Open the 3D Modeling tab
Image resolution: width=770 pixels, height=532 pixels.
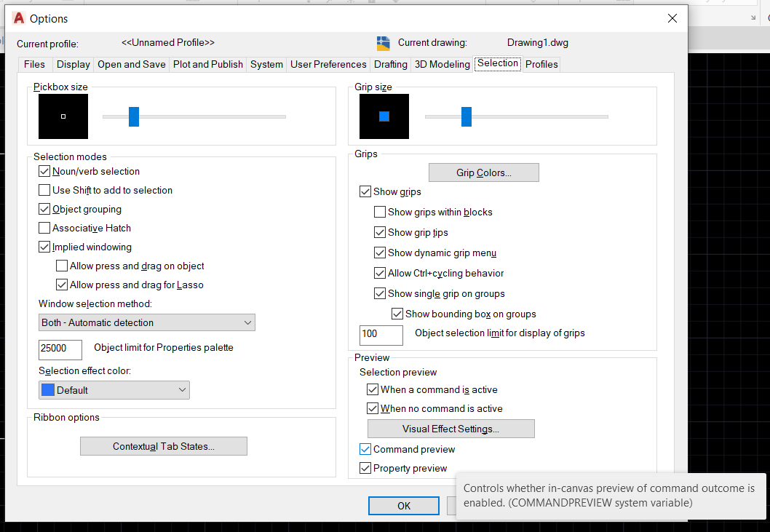[x=442, y=64]
